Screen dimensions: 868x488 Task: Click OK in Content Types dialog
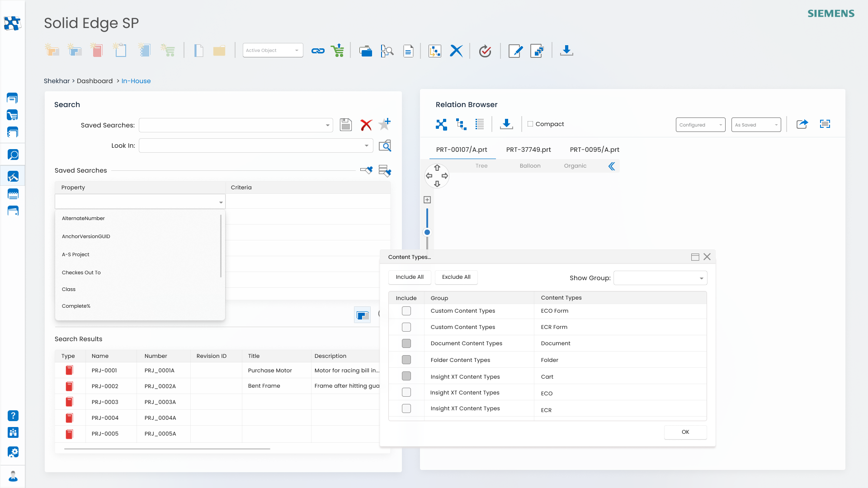point(685,432)
